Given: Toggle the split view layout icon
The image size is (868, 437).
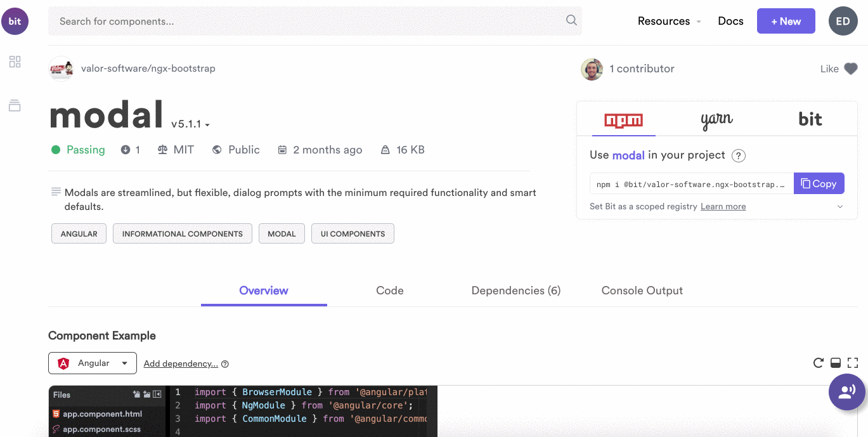Looking at the screenshot, I should (836, 363).
